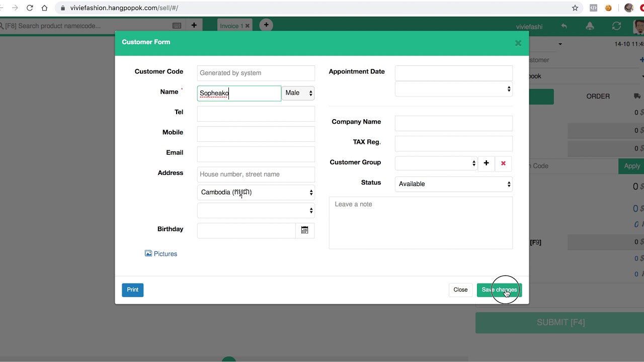Click the Apply code button
This screenshot has width=644, height=362.
[631, 166]
